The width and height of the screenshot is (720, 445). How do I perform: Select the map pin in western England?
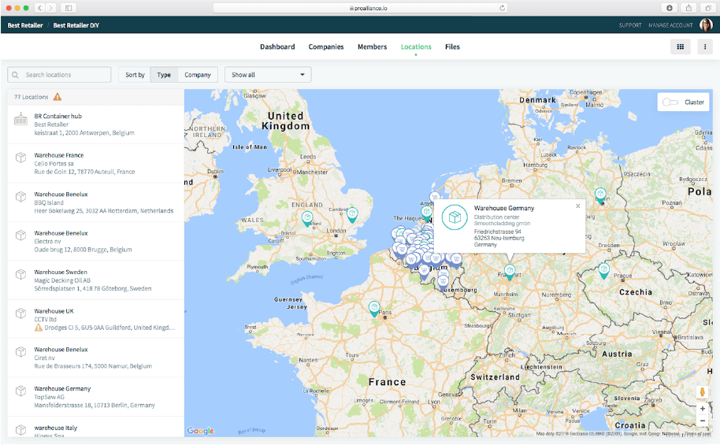coord(307,218)
